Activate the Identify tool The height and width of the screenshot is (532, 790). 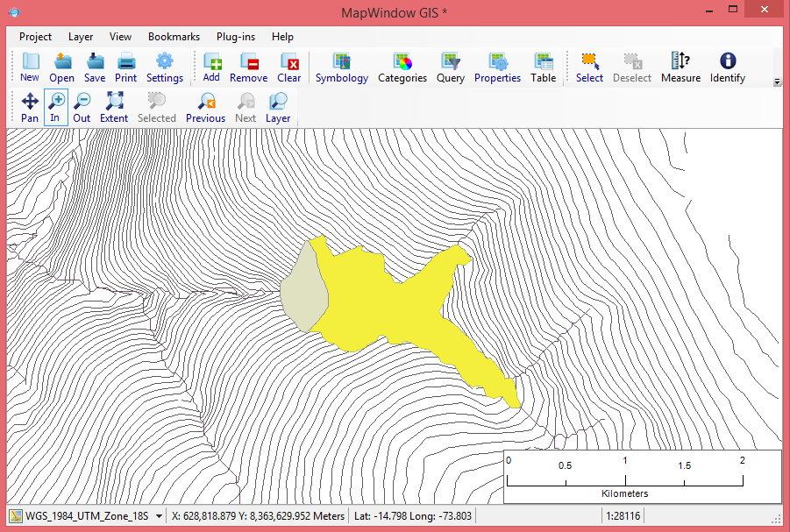point(728,67)
